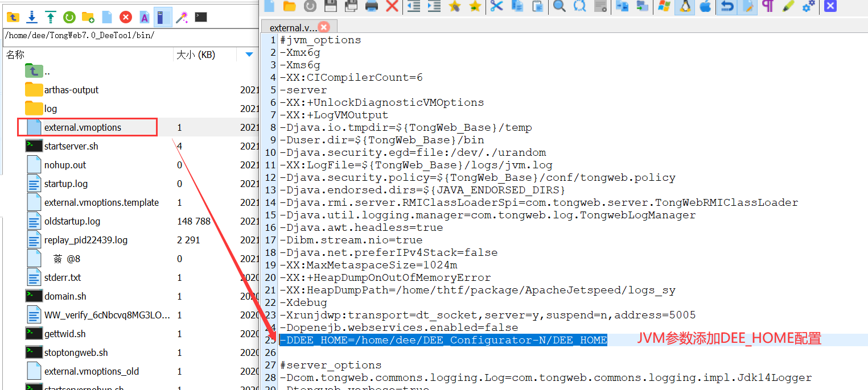
Task: Select the startup.log file
Action: [66, 184]
